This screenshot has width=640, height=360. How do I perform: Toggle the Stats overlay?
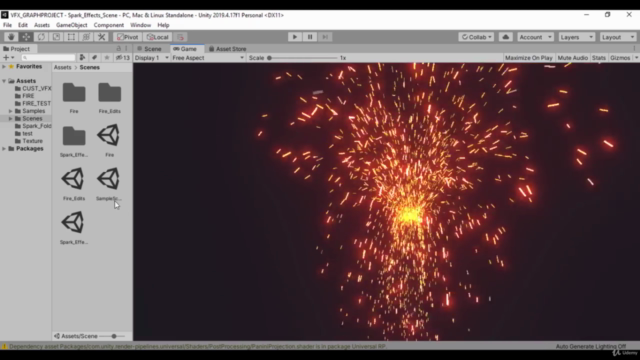click(x=599, y=58)
